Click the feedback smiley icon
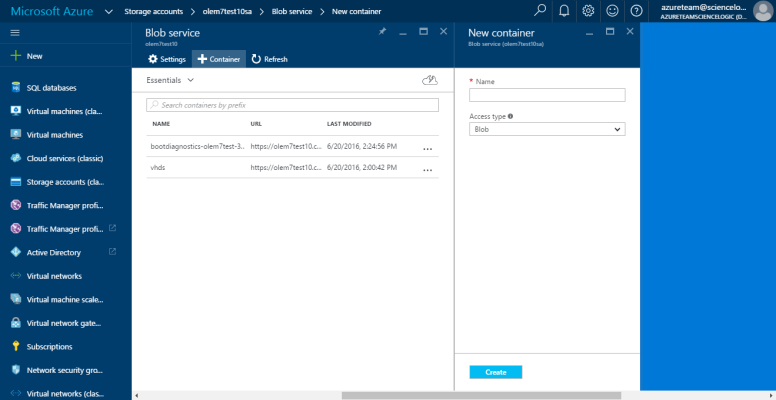Image resolution: width=776 pixels, height=400 pixels. pyautogui.click(x=612, y=10)
